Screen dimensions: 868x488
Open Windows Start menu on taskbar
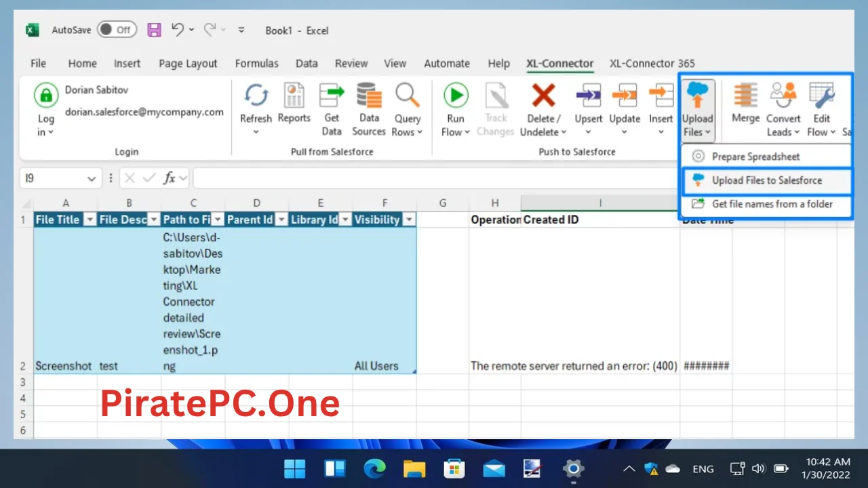294,468
